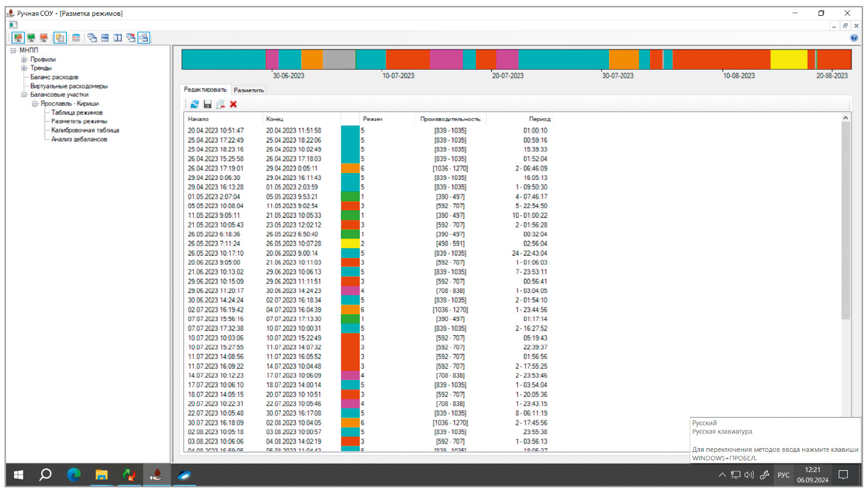This screenshot has height=491, width=868.
Task: Sort by the Производительность column header
Action: click(450, 119)
